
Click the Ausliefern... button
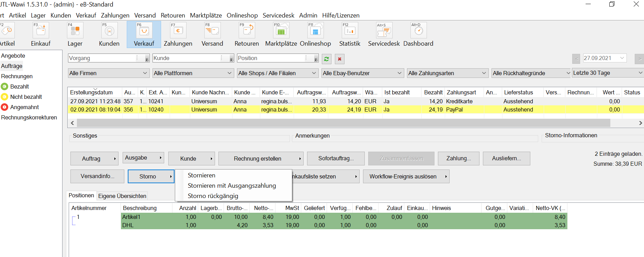click(x=506, y=159)
